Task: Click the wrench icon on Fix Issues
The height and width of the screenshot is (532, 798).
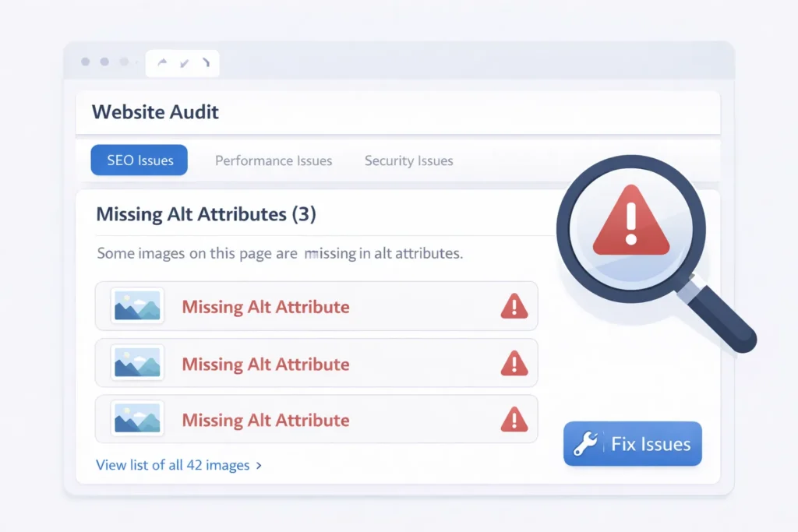Action: 586,444
